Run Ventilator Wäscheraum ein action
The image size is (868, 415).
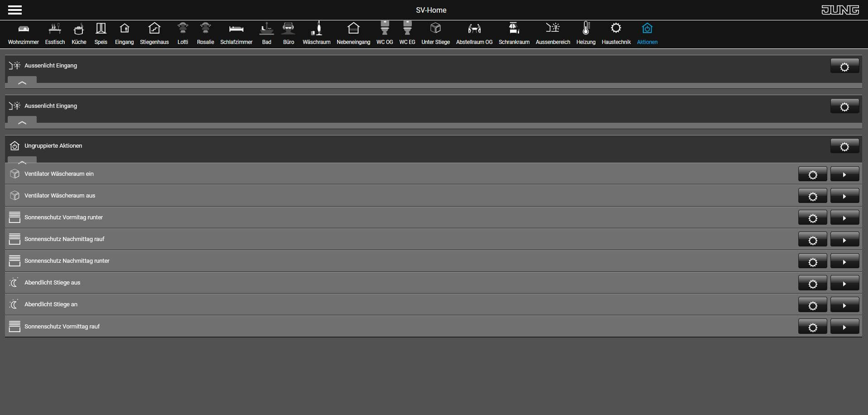844,174
